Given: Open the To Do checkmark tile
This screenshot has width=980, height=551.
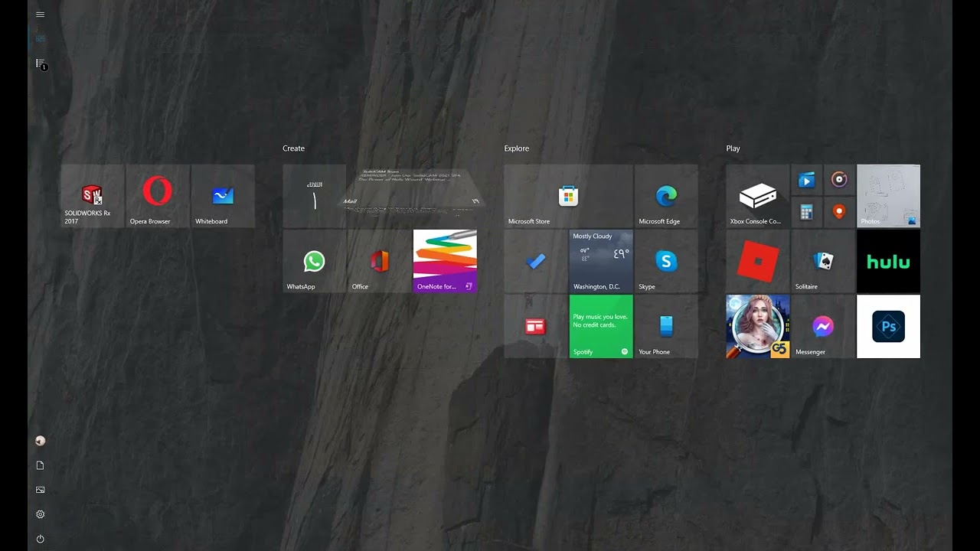Looking at the screenshot, I should coord(536,261).
